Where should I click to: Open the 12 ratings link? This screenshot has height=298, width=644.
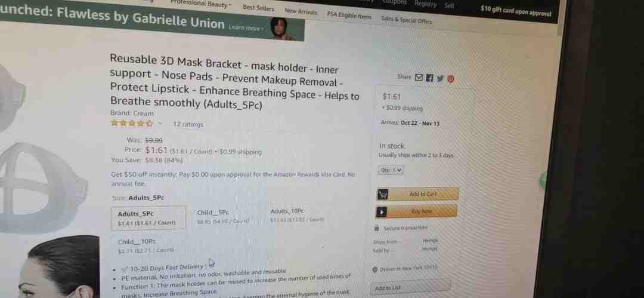point(188,124)
